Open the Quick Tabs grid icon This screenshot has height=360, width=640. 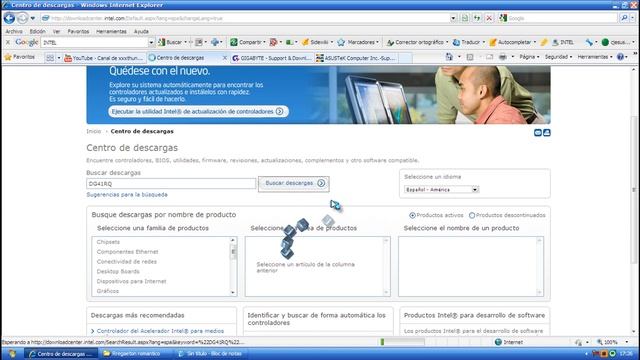50,58
